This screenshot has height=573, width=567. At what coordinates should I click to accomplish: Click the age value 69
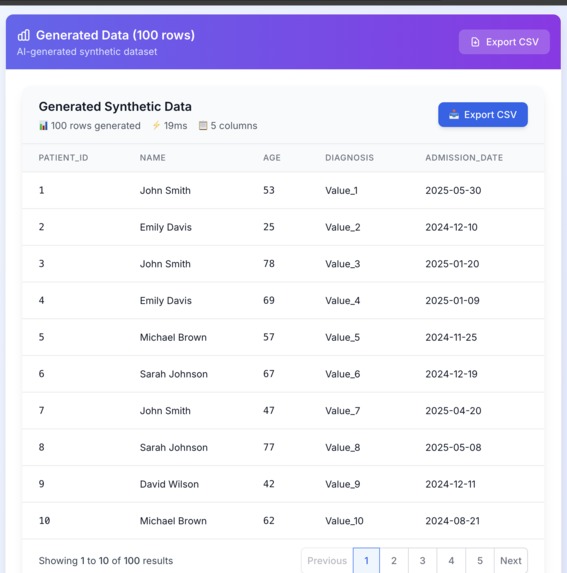269,300
